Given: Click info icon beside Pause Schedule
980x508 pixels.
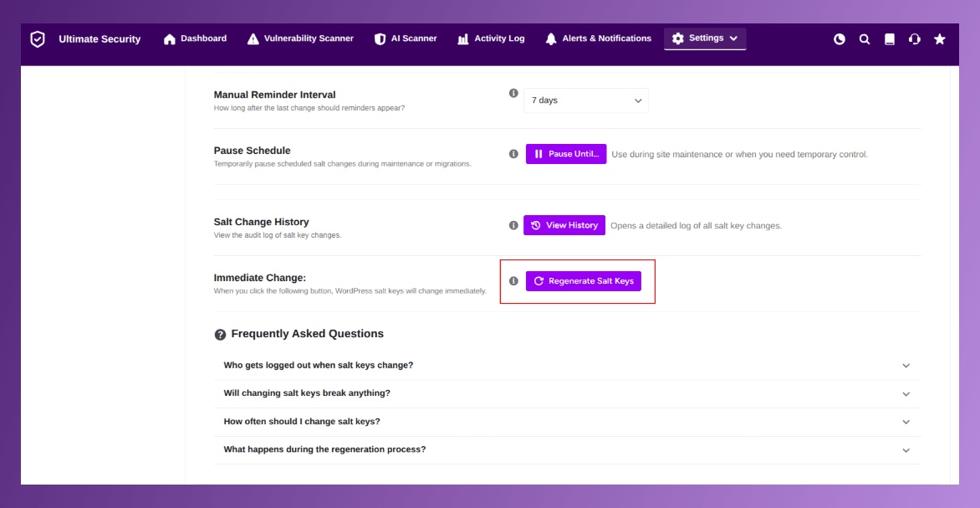Looking at the screenshot, I should [x=513, y=154].
